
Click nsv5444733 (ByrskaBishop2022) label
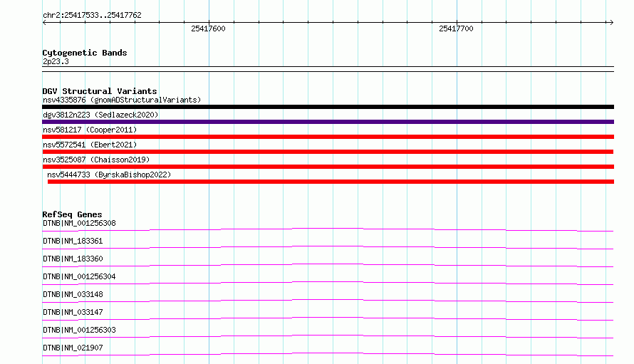coord(109,175)
